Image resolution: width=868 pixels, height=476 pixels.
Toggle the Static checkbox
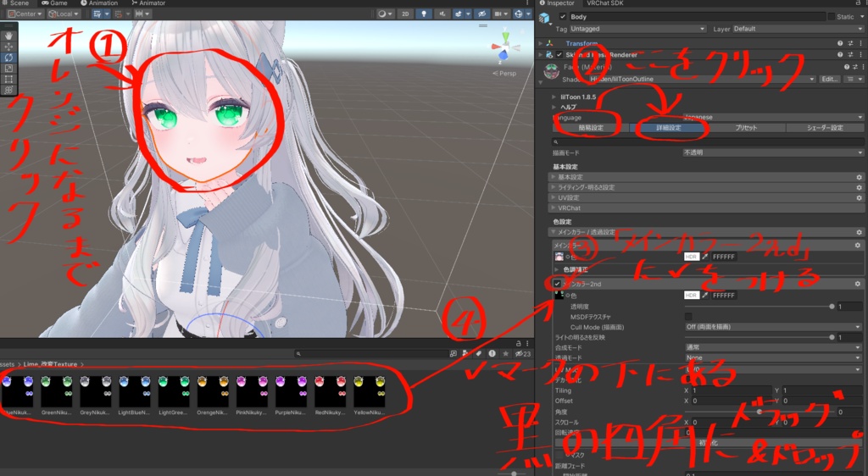pos(831,17)
